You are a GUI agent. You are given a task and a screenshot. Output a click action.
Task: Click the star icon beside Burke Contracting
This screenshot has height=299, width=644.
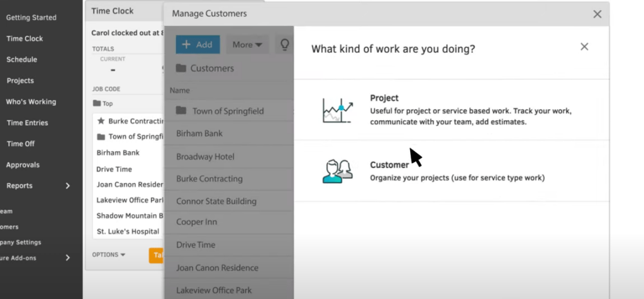101,121
